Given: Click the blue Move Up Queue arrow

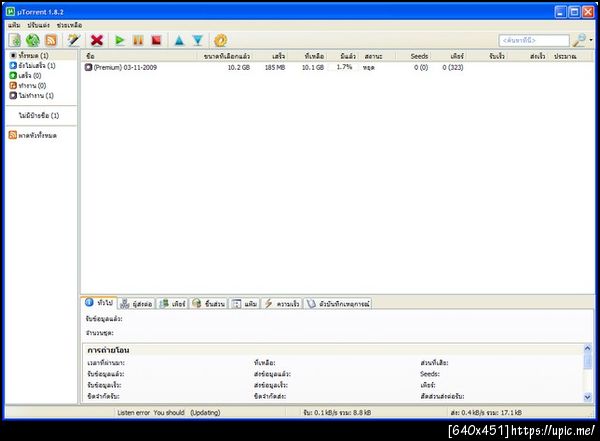Looking at the screenshot, I should (179, 40).
